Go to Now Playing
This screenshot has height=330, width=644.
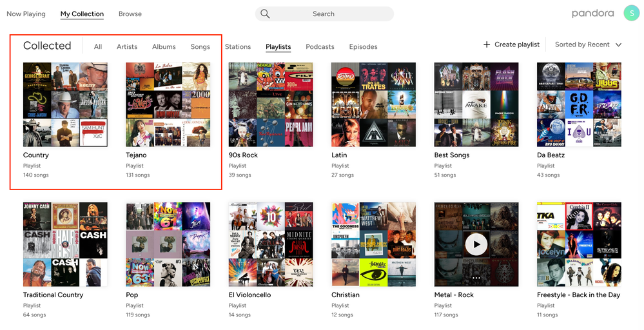click(26, 14)
